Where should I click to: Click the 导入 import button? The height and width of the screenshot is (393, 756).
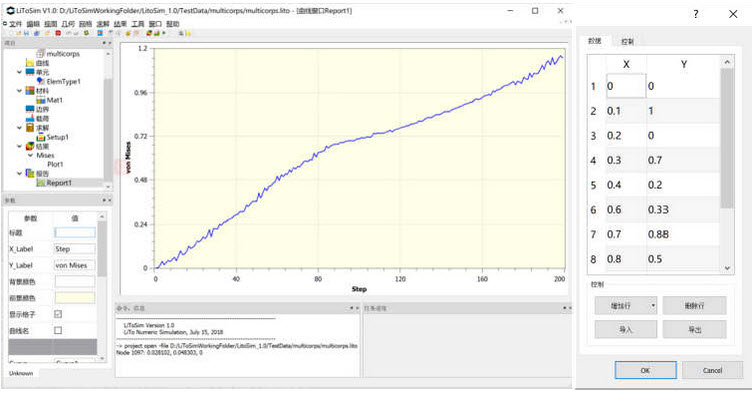pyautogui.click(x=625, y=329)
